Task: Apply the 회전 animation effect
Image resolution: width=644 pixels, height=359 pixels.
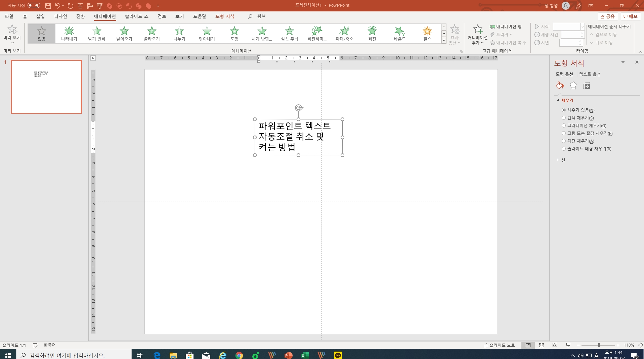Action: coord(372,34)
